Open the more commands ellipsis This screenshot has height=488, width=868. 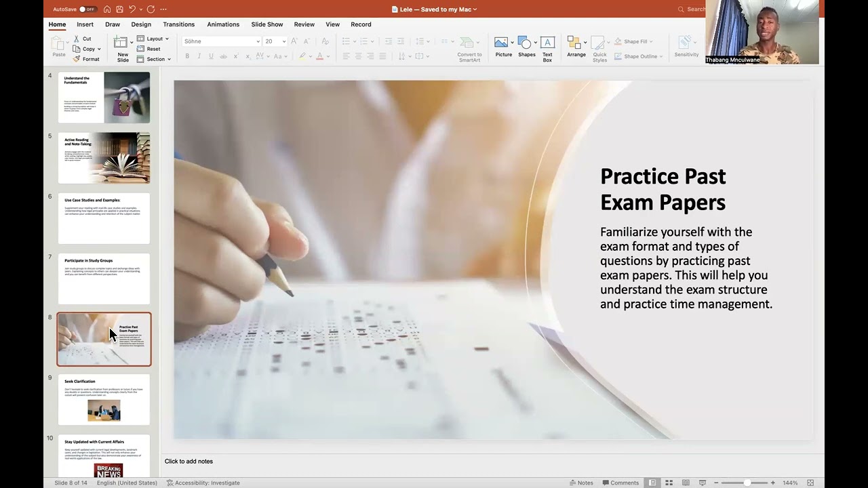point(163,9)
